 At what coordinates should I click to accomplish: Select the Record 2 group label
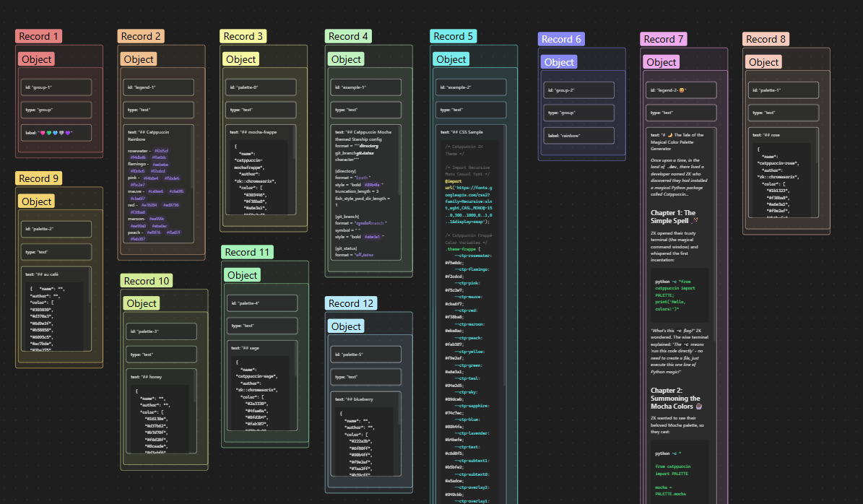tap(141, 36)
